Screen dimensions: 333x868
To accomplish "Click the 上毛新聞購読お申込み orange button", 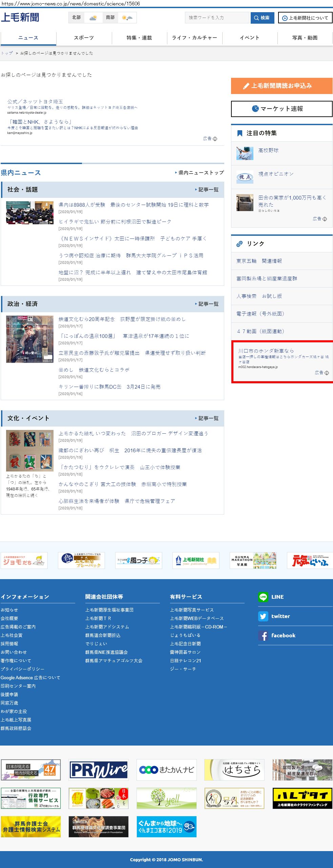I will pyautogui.click(x=282, y=86).
